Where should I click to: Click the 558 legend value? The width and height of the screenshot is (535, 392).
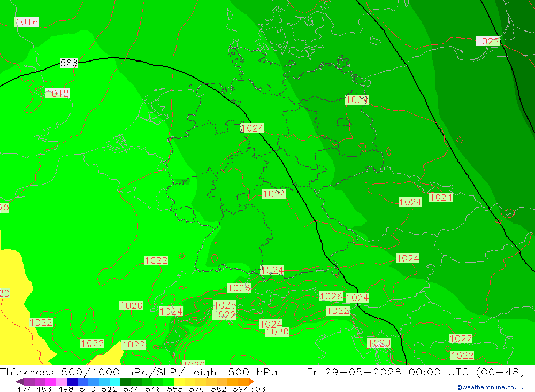point(175,389)
